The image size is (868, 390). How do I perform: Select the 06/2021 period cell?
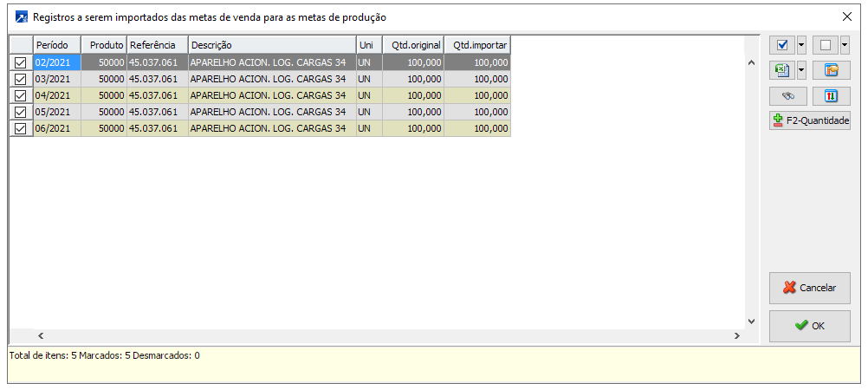57,128
